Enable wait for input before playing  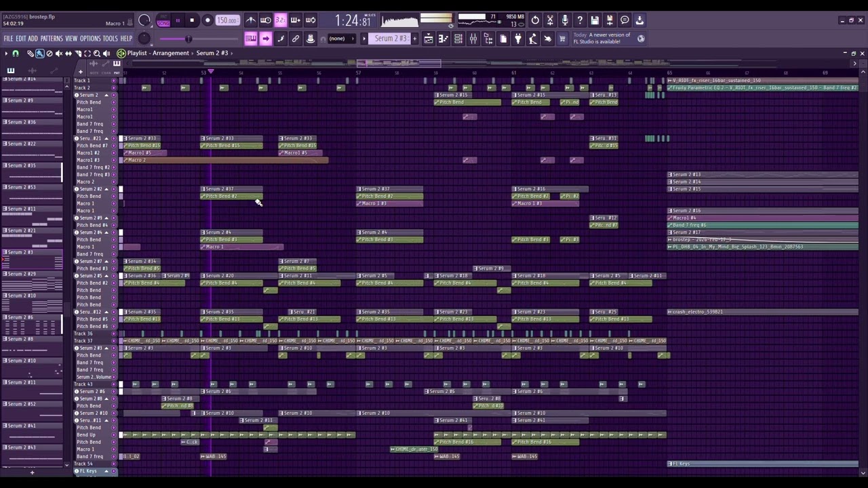265,20
